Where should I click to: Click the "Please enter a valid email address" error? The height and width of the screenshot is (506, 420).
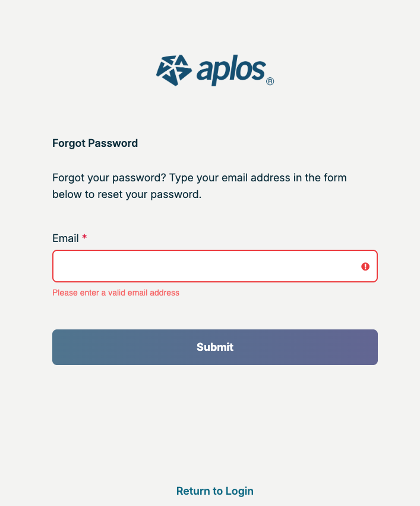click(x=116, y=293)
